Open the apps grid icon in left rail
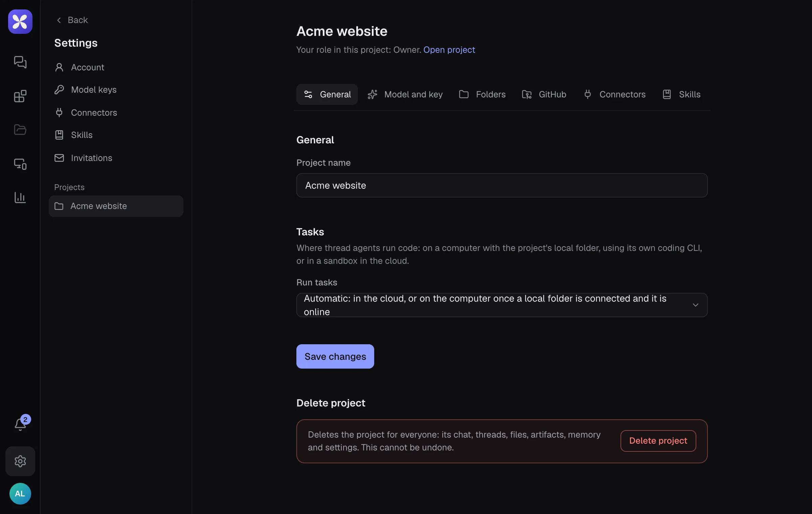Image resolution: width=812 pixels, height=514 pixels. [x=20, y=96]
